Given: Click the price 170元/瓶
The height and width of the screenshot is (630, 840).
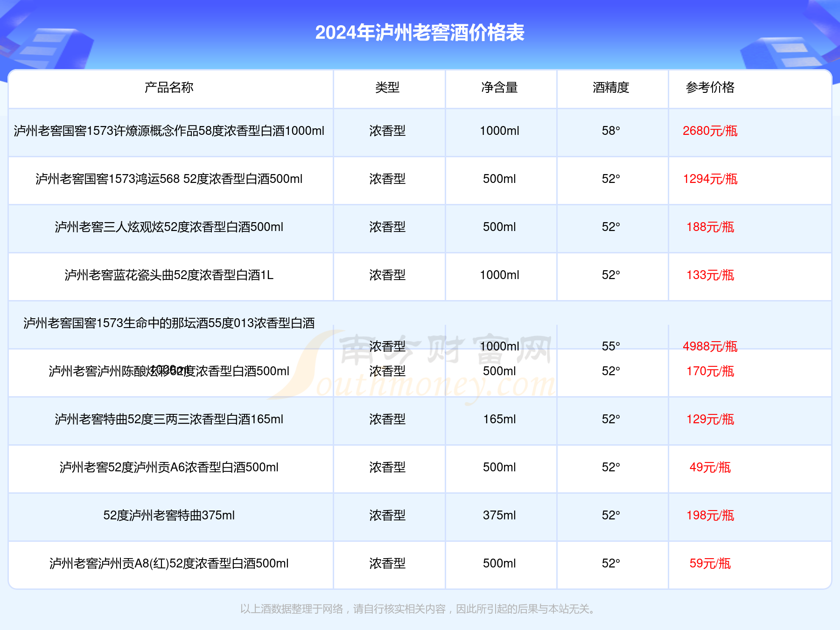Looking at the screenshot, I should (710, 371).
